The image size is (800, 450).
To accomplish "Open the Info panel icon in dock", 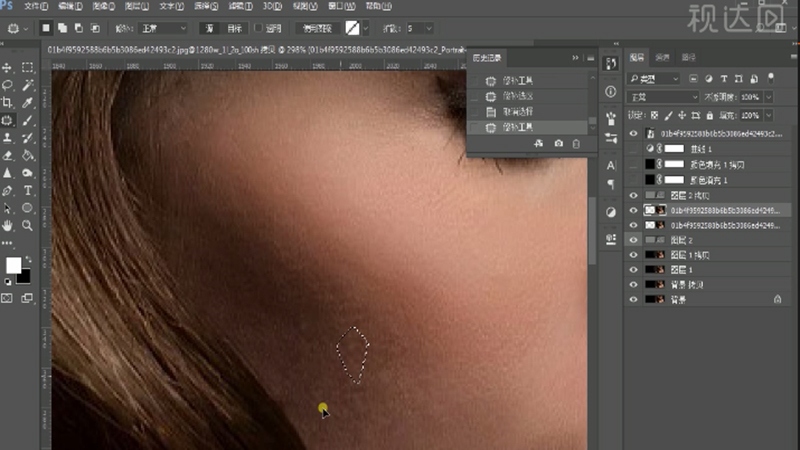I will click(x=611, y=92).
